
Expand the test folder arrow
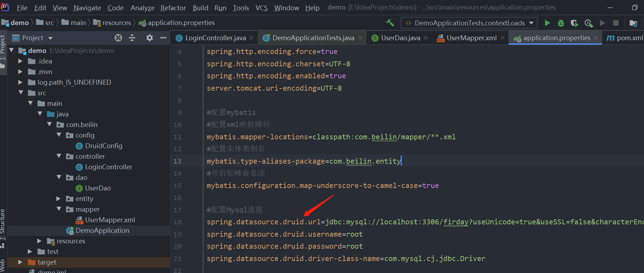pos(30,251)
